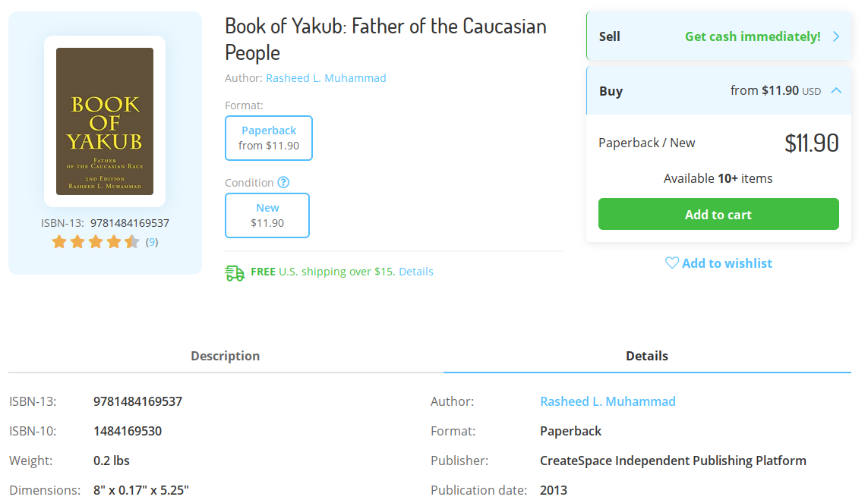Expand the Sell panel using its right chevron

836,36
